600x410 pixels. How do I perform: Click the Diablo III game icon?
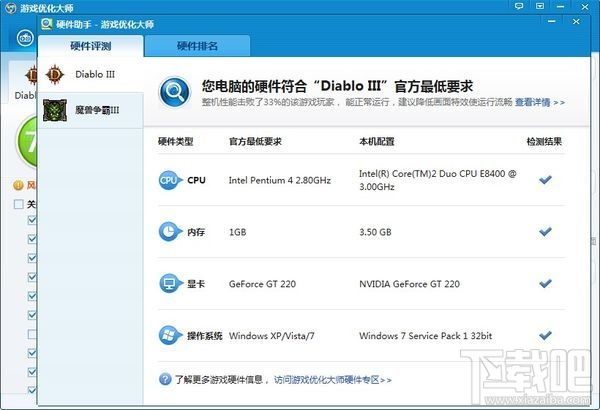[x=55, y=74]
